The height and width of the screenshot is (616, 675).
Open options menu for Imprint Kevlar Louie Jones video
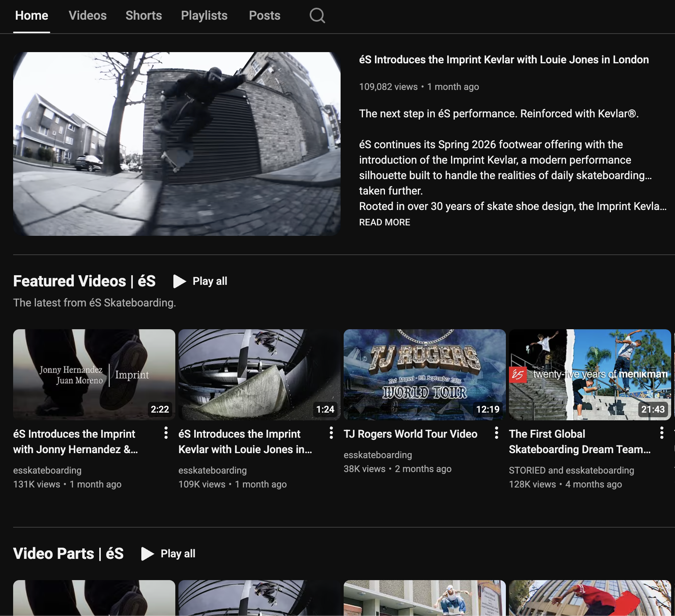331,433
